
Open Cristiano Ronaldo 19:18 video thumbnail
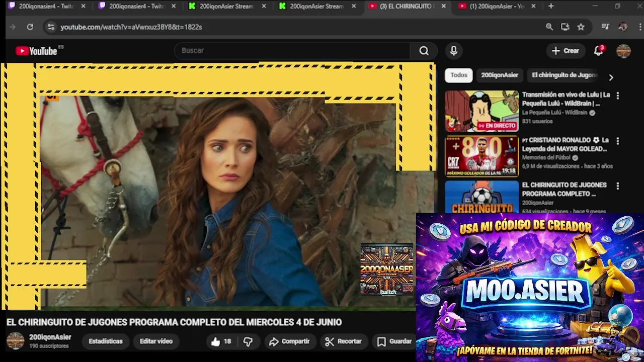coord(481,156)
